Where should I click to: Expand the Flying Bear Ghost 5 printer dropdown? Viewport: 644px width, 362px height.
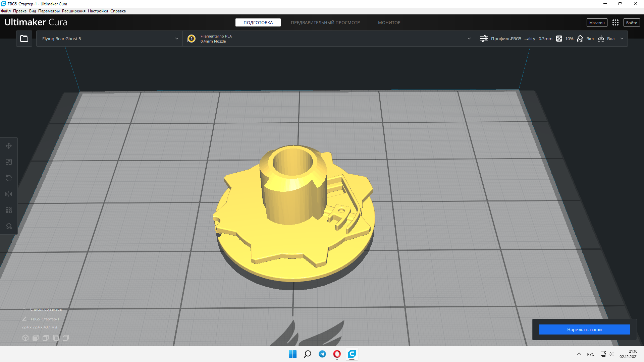[x=176, y=39]
